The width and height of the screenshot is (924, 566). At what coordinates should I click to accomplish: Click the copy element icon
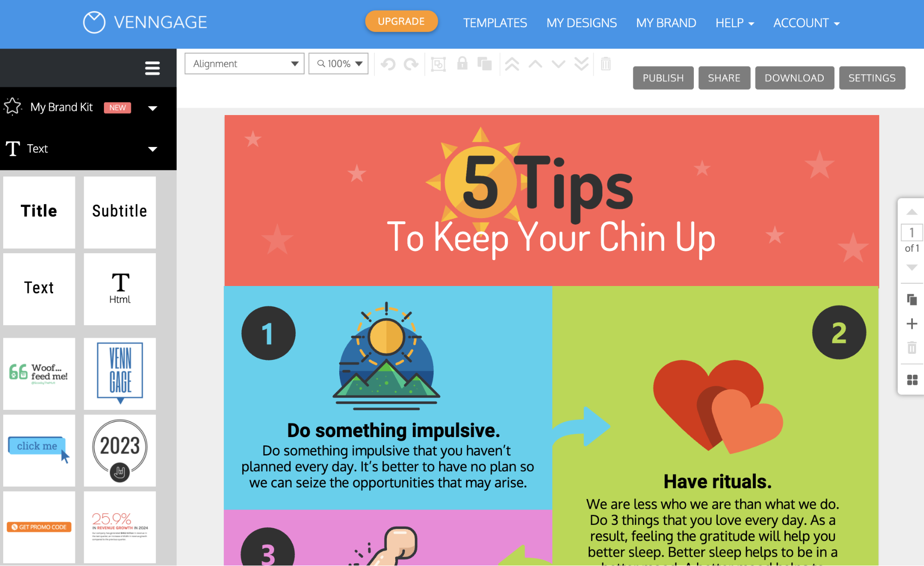tap(484, 63)
